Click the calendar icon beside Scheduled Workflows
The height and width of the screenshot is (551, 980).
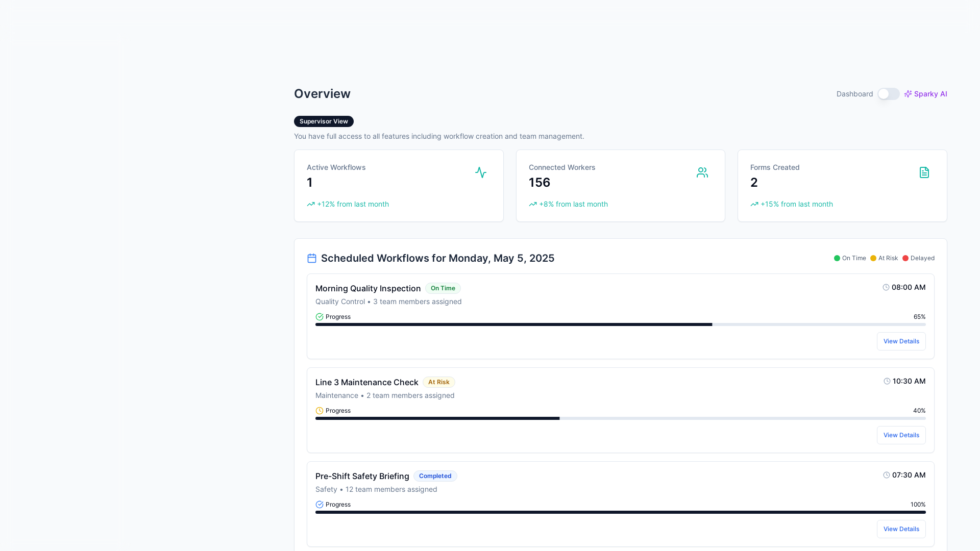coord(312,258)
